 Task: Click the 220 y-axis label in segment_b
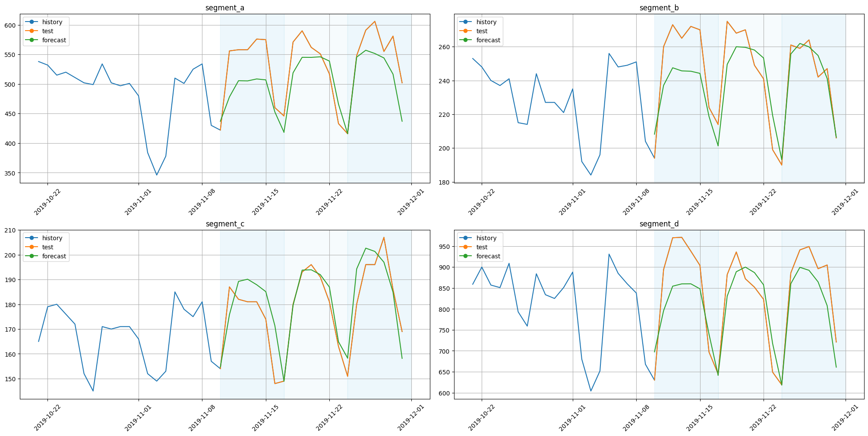coord(445,114)
